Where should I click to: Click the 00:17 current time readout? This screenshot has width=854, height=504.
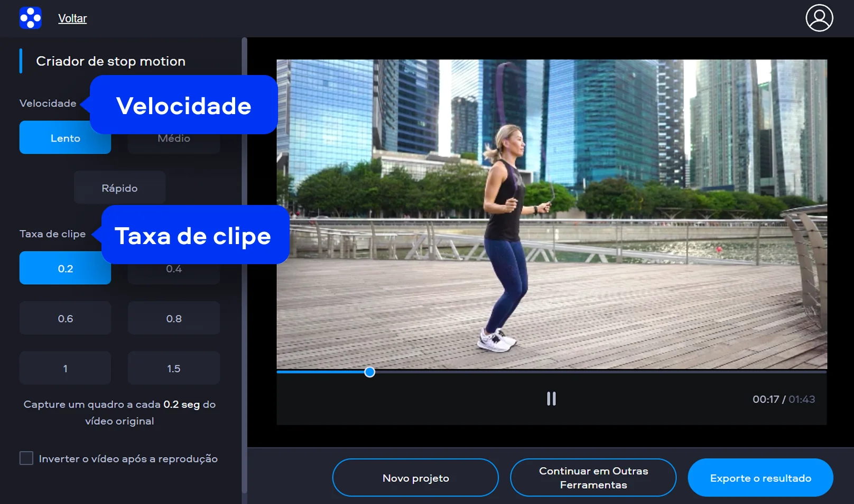(x=766, y=399)
